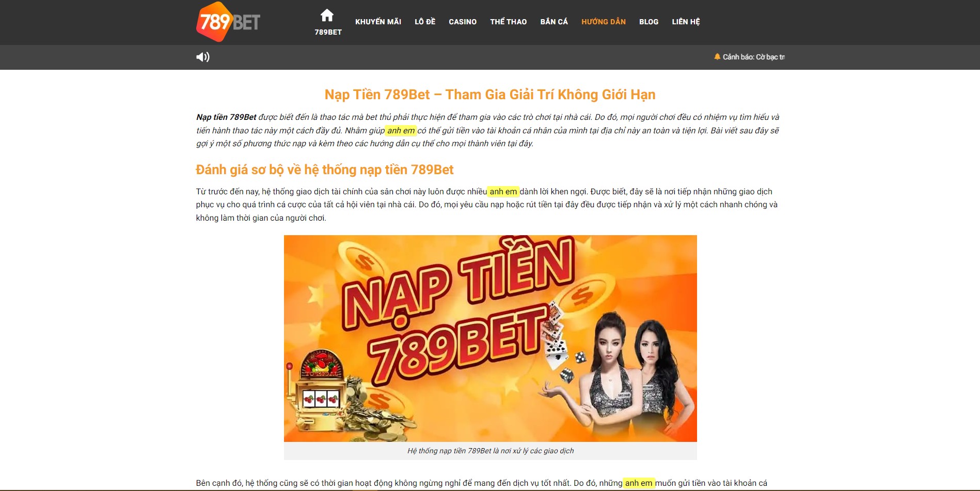Image resolution: width=980 pixels, height=491 pixels.
Task: Select the BẮN CÁ menu item
Action: 554,22
